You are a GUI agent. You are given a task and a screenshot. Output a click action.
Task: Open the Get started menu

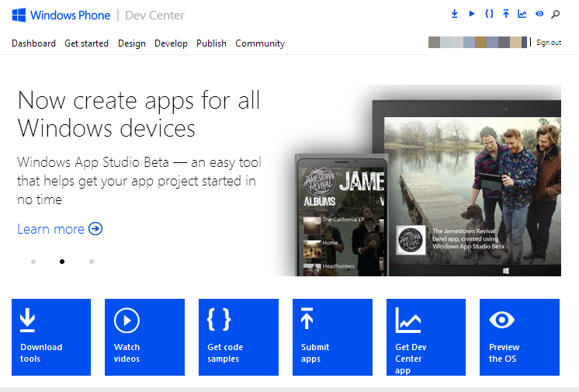click(x=86, y=43)
